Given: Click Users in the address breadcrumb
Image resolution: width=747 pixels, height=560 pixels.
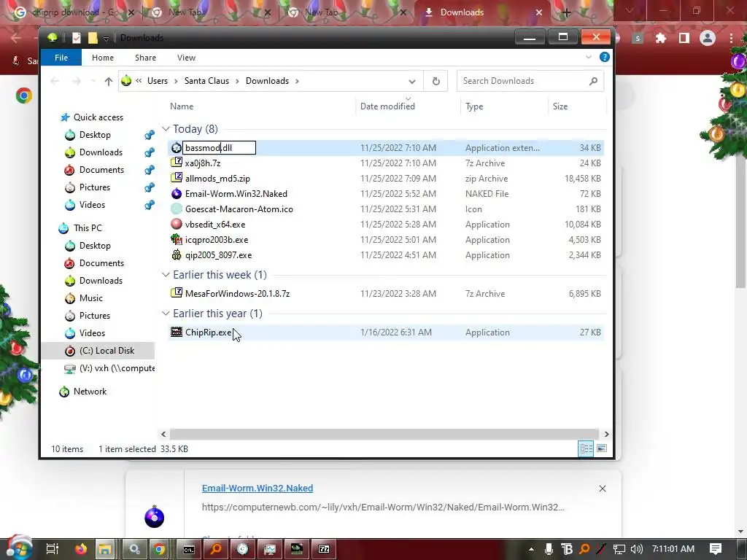Looking at the screenshot, I should coord(158,81).
